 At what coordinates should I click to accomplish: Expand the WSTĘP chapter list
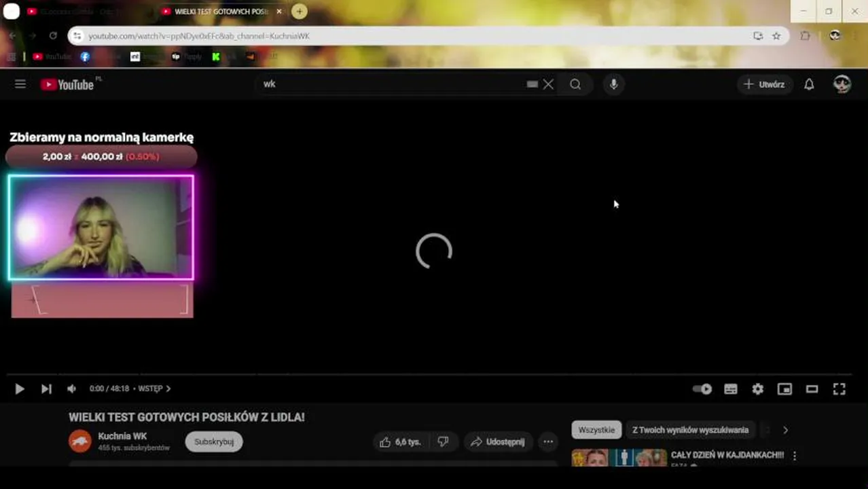(154, 388)
